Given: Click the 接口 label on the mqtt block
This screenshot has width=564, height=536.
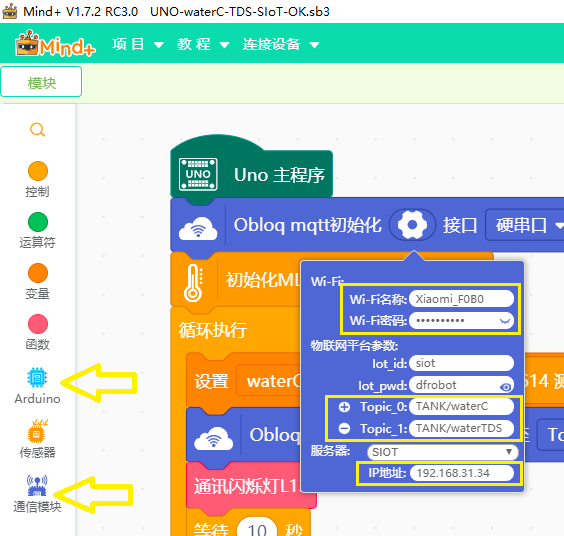Looking at the screenshot, I should (x=460, y=226).
